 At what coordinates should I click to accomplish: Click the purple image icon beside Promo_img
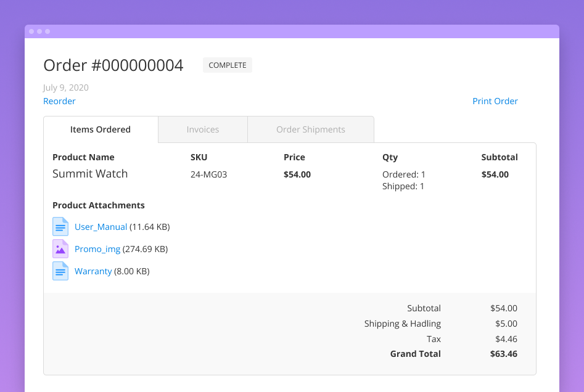[x=60, y=248]
